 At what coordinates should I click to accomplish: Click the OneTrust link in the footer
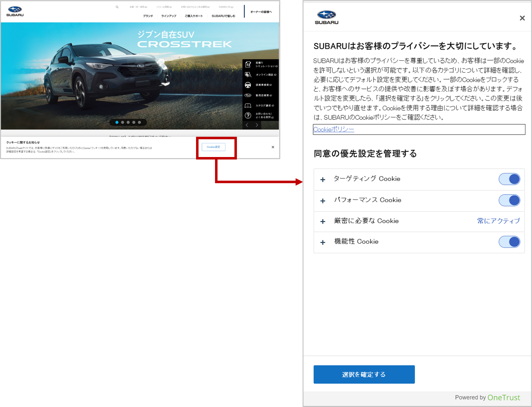point(504,397)
